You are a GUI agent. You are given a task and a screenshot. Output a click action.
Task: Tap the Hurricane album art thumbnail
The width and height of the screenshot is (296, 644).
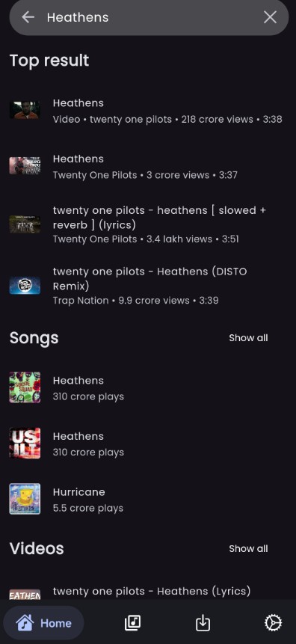25,499
